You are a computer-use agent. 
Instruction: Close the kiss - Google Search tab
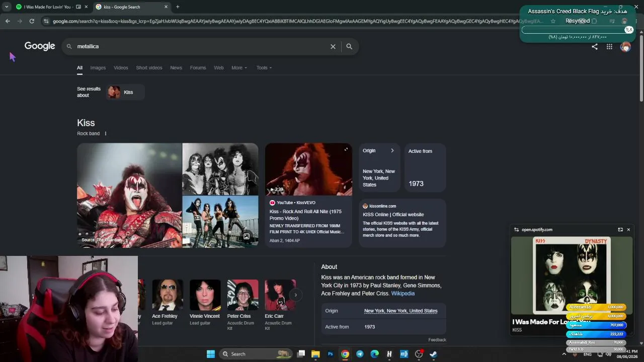(x=166, y=7)
